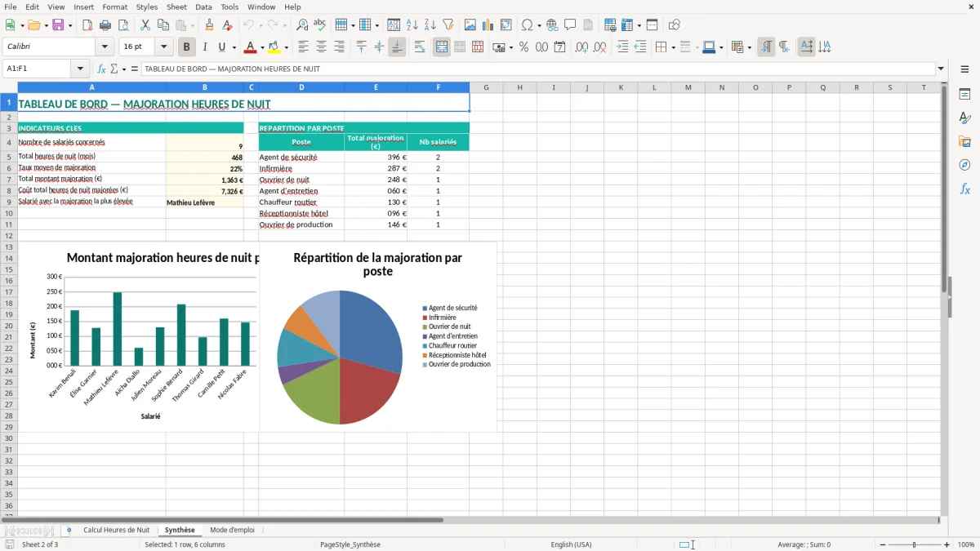Open the Data menu
980x551 pixels.
tap(203, 7)
